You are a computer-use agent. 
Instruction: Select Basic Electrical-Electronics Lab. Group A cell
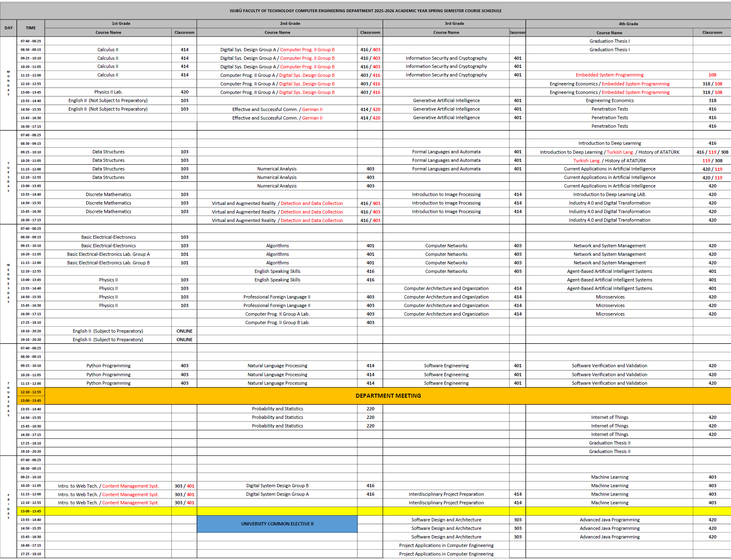tap(108, 254)
